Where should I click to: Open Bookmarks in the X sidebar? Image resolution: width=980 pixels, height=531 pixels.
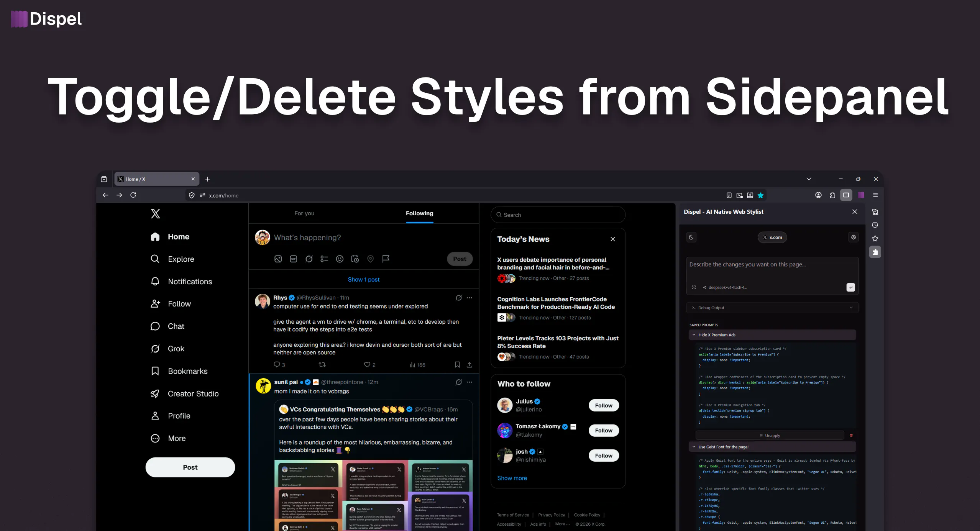pyautogui.click(x=179, y=371)
